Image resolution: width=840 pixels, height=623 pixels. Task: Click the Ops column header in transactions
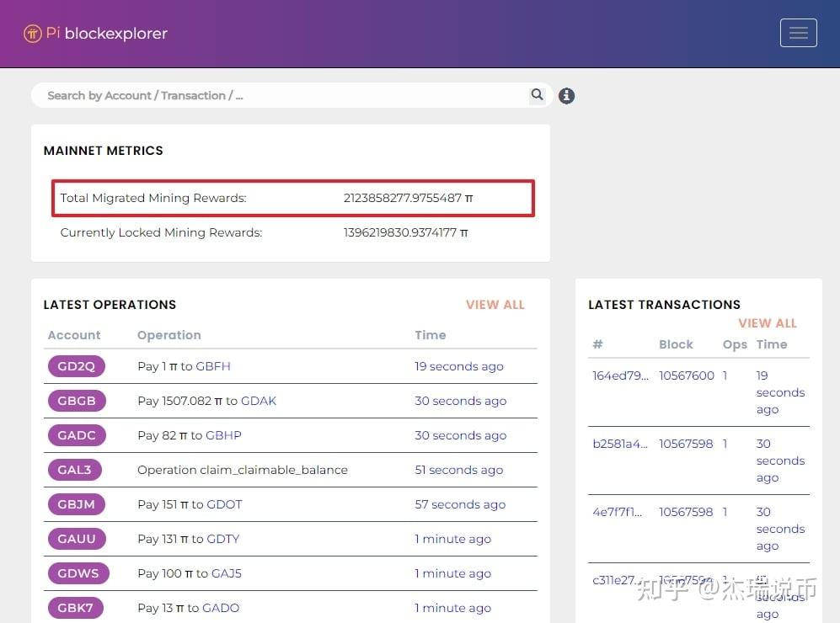tap(735, 344)
